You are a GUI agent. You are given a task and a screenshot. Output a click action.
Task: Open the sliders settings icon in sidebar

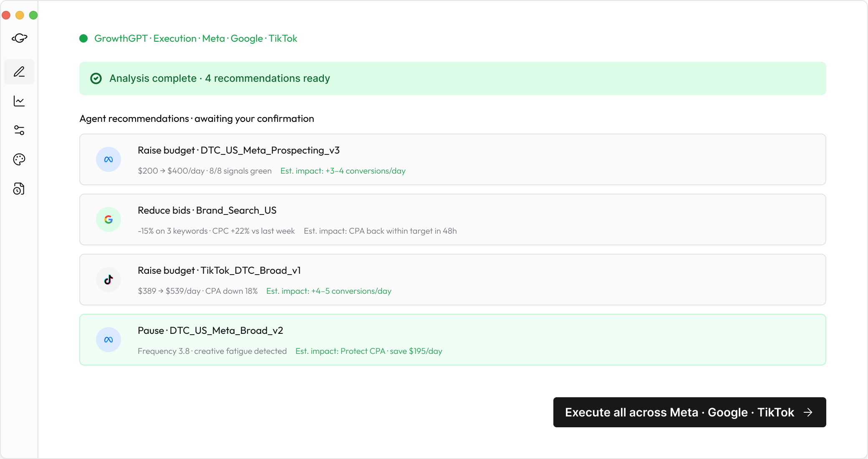19,130
